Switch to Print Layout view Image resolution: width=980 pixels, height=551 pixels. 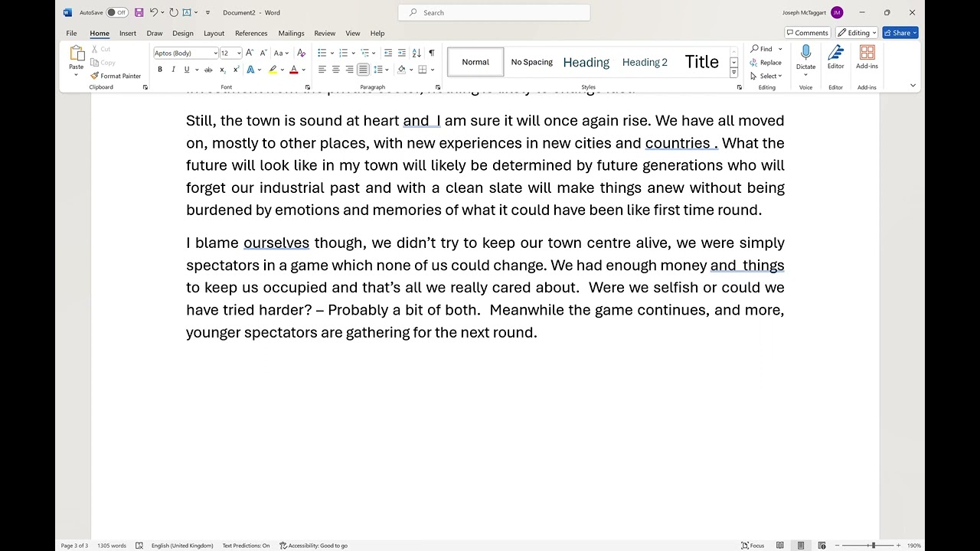click(801, 546)
